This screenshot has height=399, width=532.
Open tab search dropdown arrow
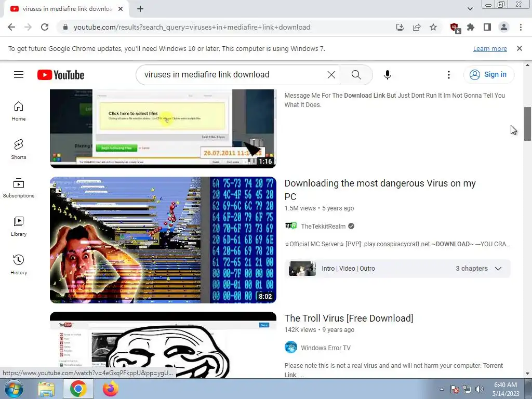[470, 9]
